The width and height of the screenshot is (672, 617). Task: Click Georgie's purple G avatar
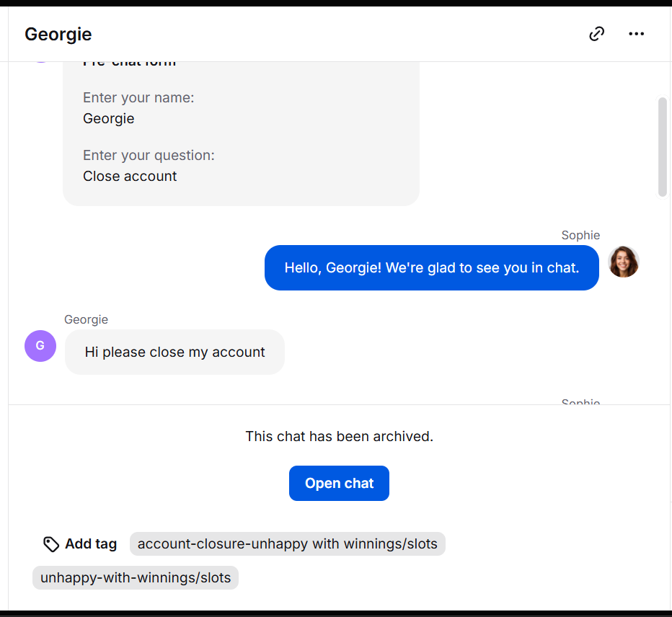(x=40, y=346)
